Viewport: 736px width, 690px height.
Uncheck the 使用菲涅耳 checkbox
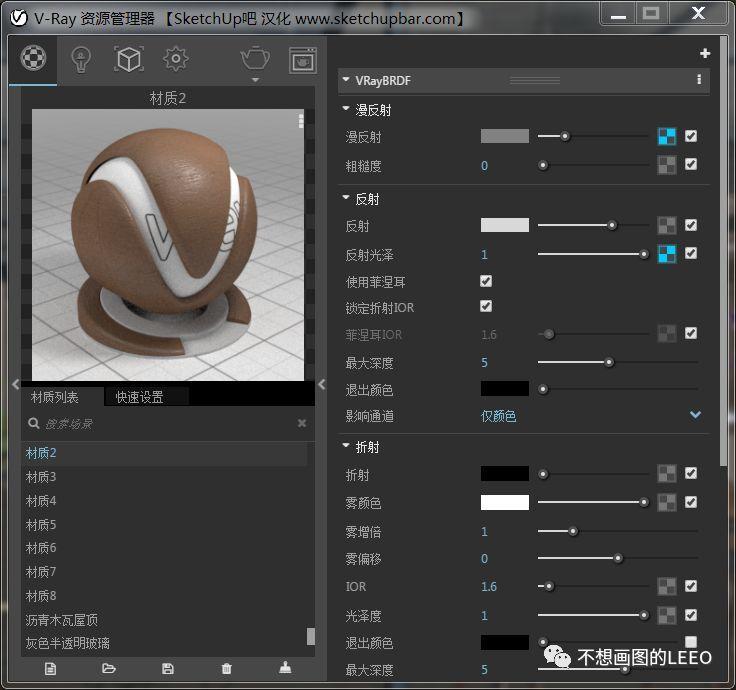tap(486, 281)
